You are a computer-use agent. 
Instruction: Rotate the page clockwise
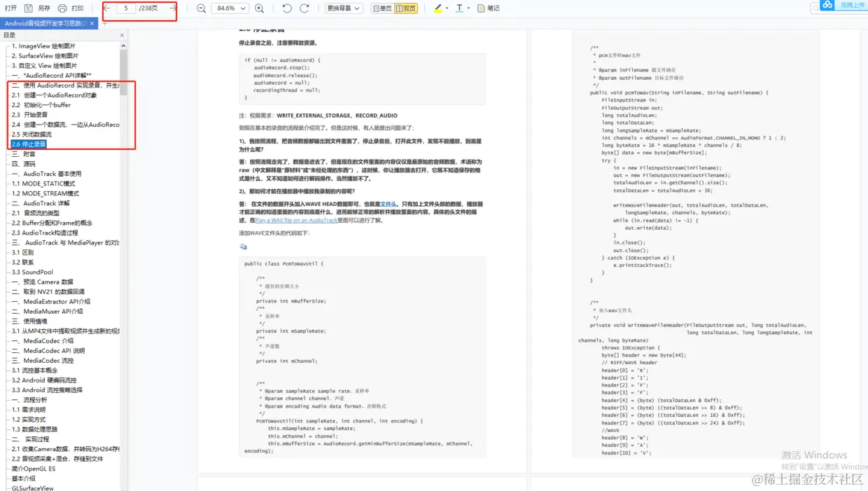click(304, 8)
